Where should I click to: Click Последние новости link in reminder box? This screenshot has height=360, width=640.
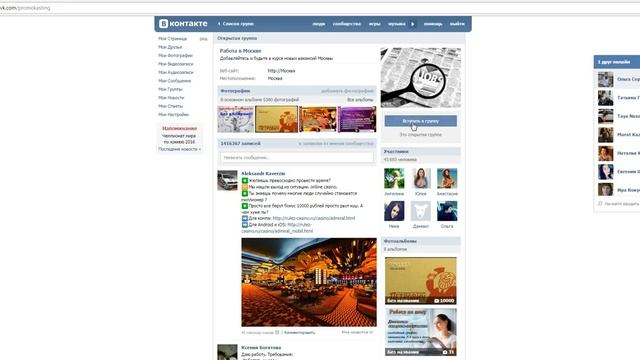(179, 149)
